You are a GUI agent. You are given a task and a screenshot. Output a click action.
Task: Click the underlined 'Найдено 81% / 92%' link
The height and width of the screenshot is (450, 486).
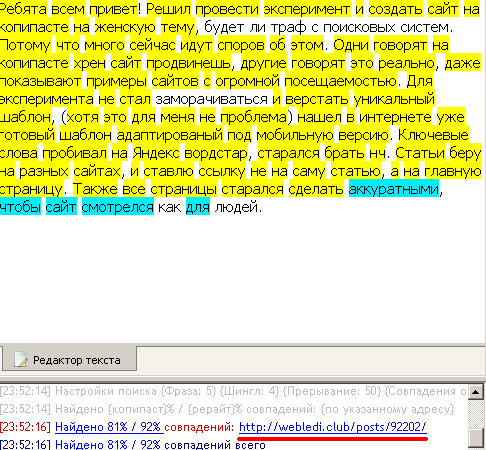click(x=109, y=427)
